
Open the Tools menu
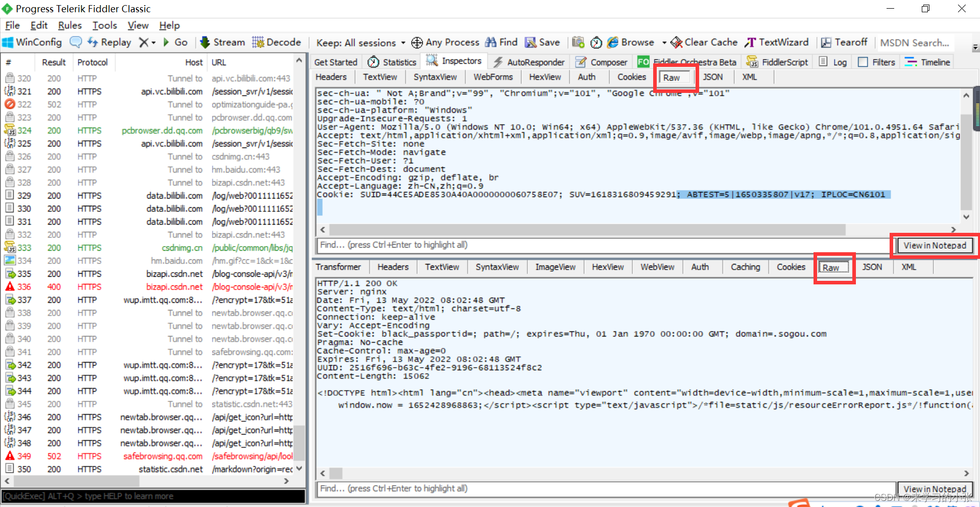pos(105,26)
